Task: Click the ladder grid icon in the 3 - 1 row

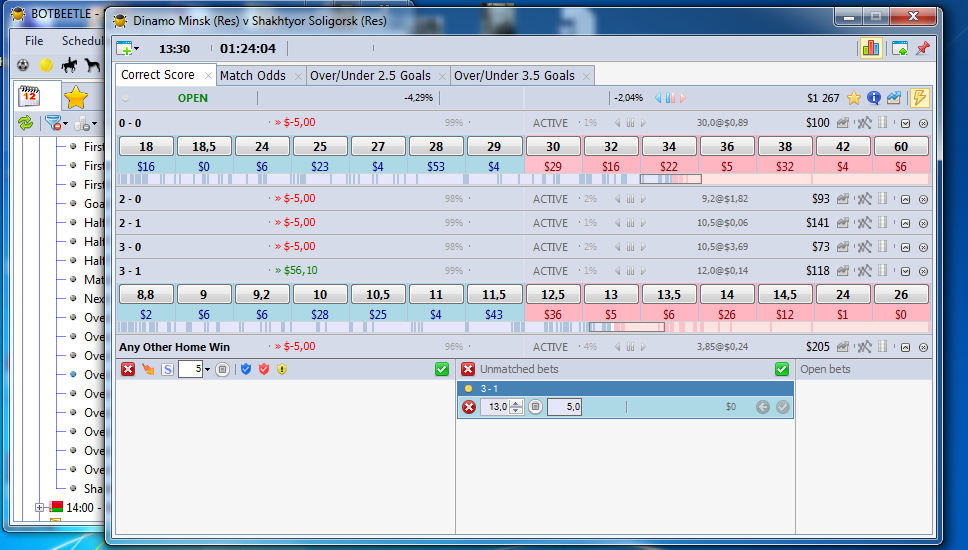Action: pyautogui.click(x=883, y=270)
